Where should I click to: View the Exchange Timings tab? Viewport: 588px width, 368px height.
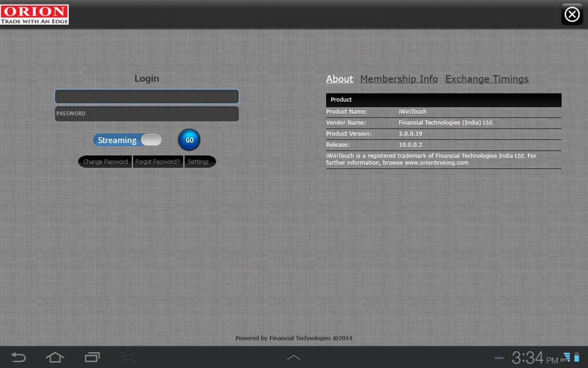pos(486,79)
